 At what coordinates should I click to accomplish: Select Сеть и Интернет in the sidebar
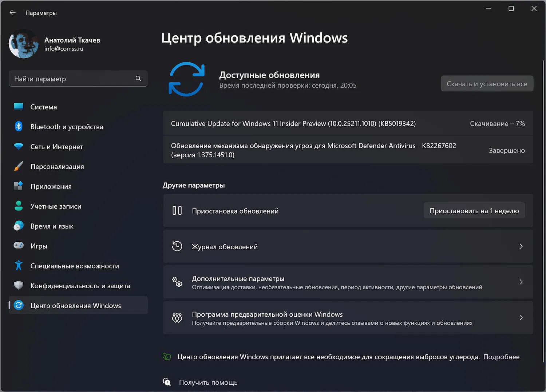click(x=78, y=146)
